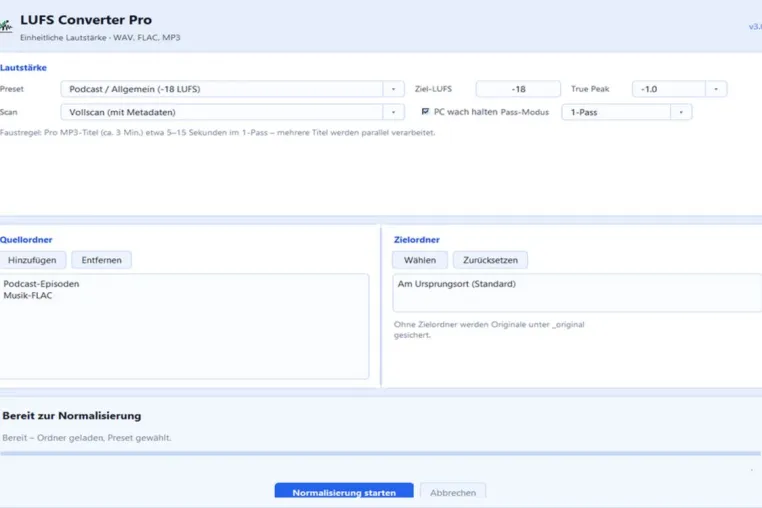Click the Ohne Zielordner backup note
The height and width of the screenshot is (508, 762).
coord(489,330)
